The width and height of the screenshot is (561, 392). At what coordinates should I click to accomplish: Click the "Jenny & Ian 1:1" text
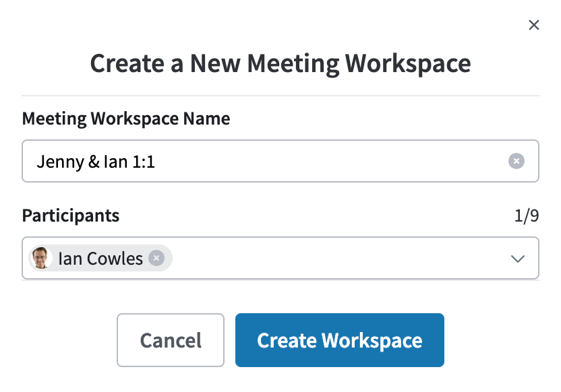coord(96,162)
